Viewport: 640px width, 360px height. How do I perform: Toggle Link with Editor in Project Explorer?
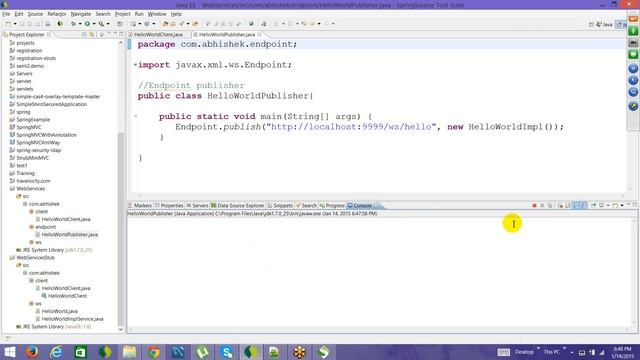tap(92, 35)
